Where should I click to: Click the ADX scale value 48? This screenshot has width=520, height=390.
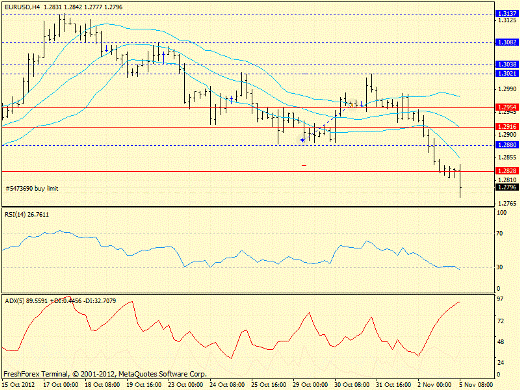coord(500,342)
